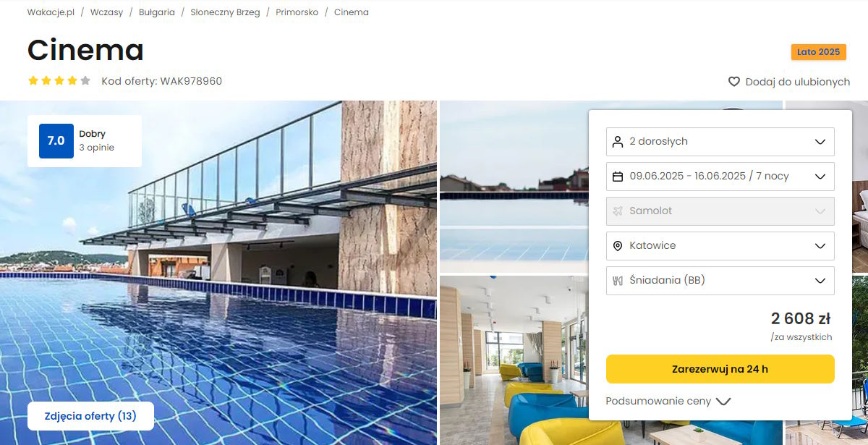This screenshot has height=445, width=868.
Task: Open the hotel lobby photo thumbnail
Action: pos(514,360)
